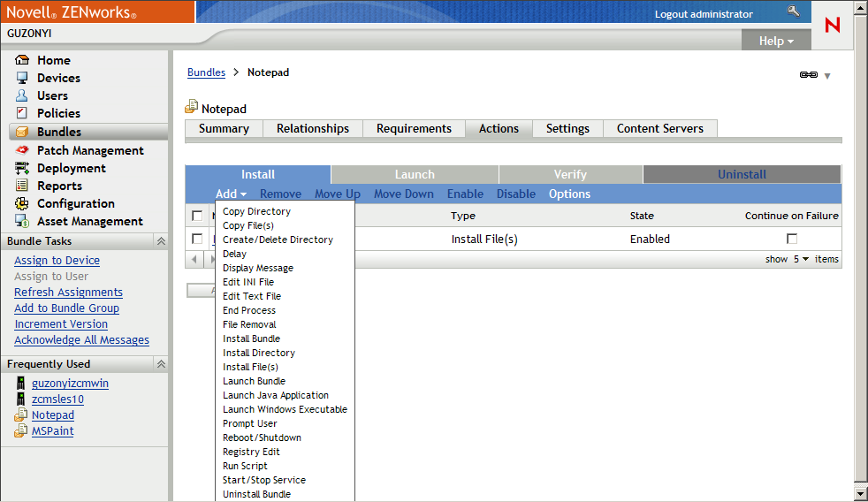Open the Verify action set tab
The height and width of the screenshot is (502, 868).
(570, 174)
